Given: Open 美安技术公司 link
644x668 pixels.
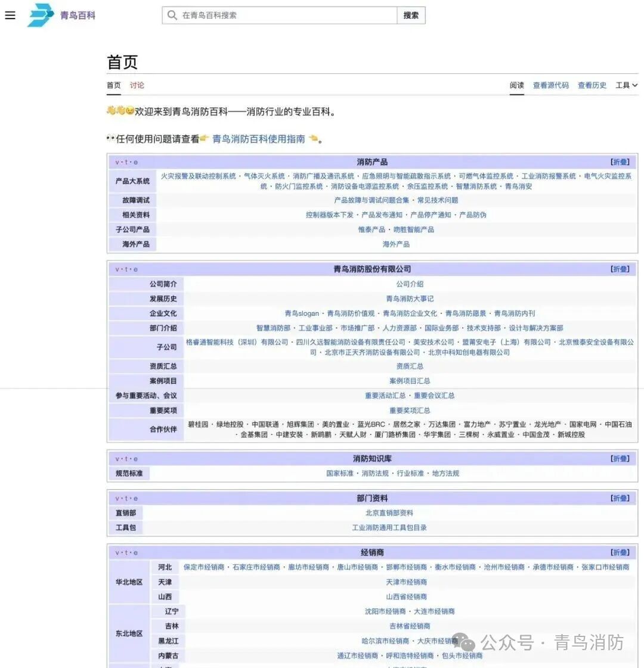Looking at the screenshot, I should coord(434,342).
